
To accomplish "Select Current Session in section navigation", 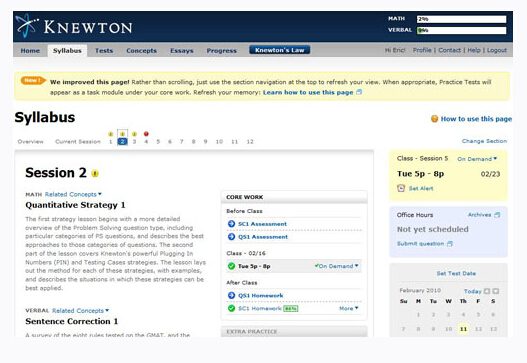I will point(78,142).
